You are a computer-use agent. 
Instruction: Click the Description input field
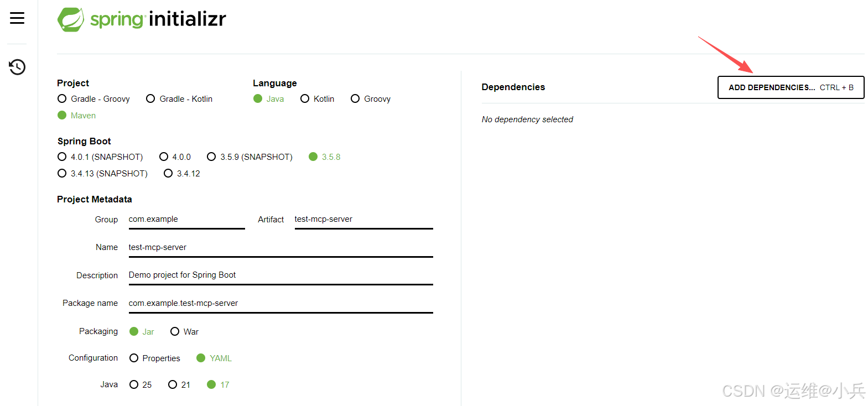point(280,275)
